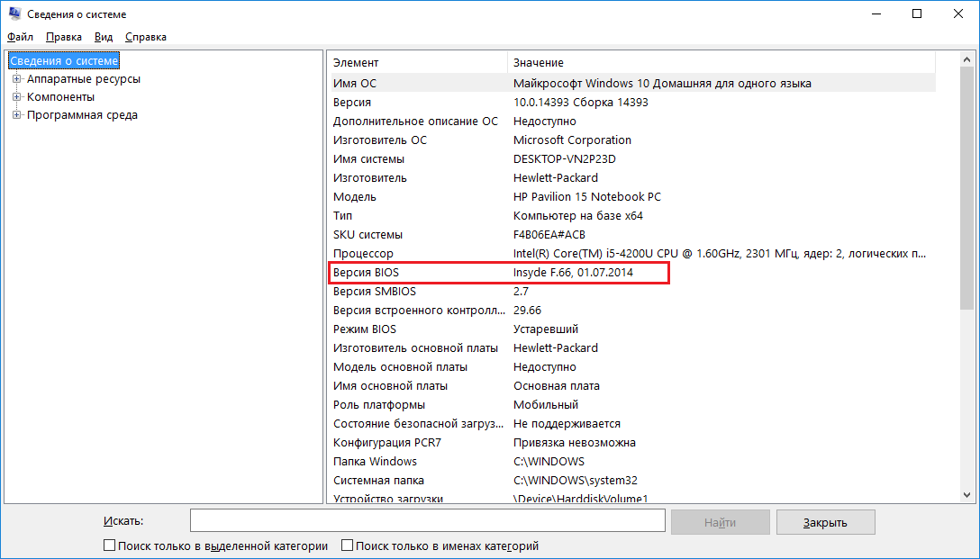980x559 pixels.
Task: Open the Справка menu
Action: (x=145, y=37)
